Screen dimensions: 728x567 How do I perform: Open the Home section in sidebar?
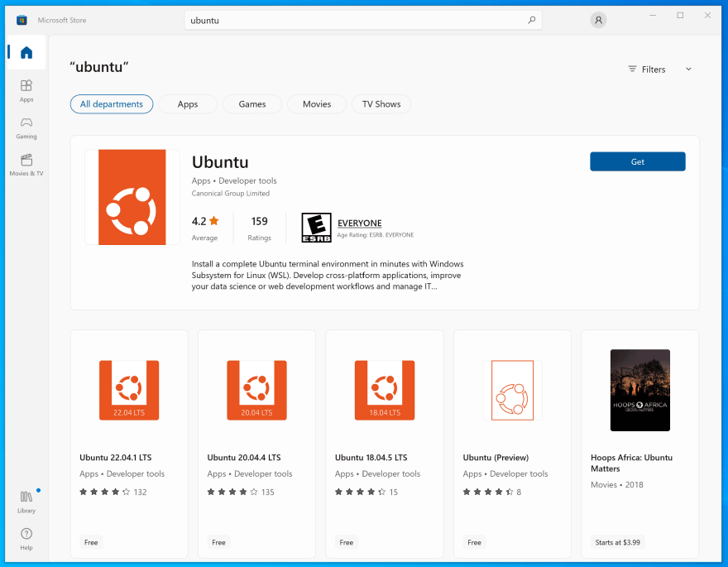coord(26,52)
